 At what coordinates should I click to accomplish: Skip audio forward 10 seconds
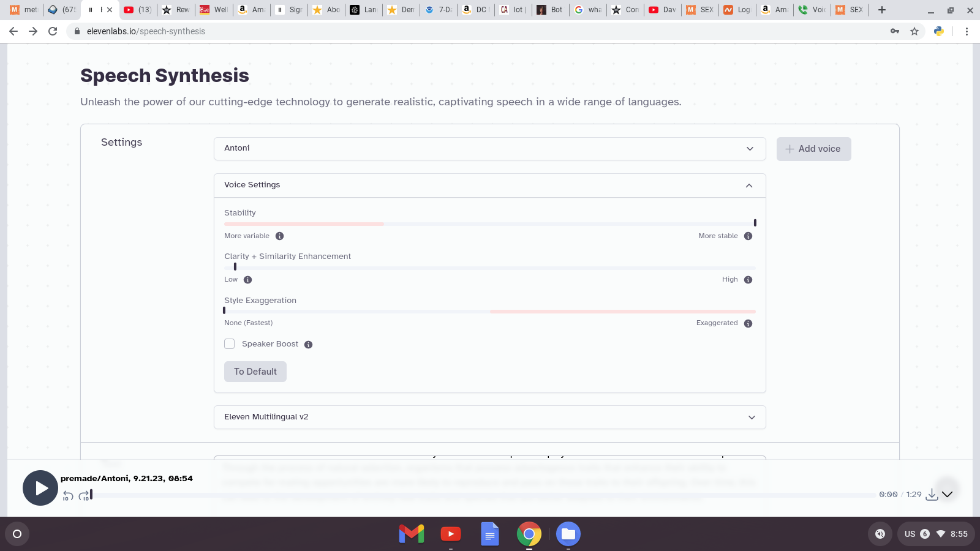tap(84, 496)
